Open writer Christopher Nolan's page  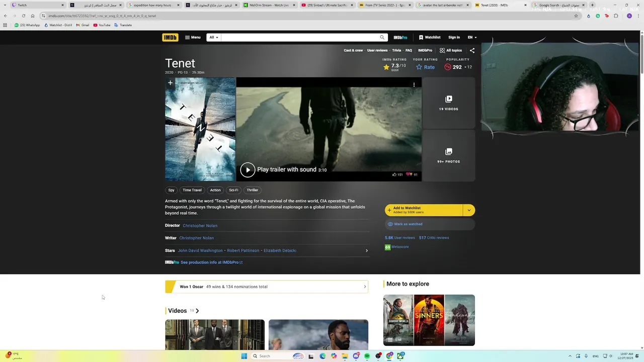[x=197, y=238]
